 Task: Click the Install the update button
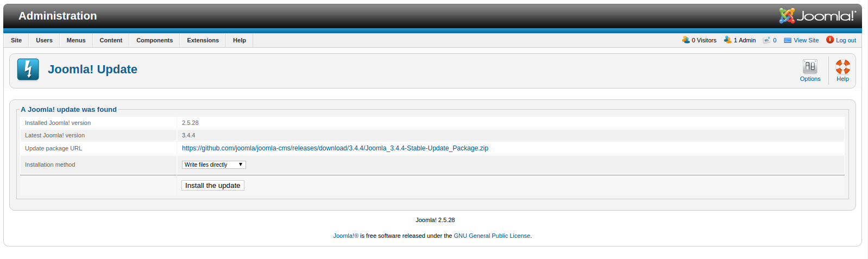(x=213, y=186)
